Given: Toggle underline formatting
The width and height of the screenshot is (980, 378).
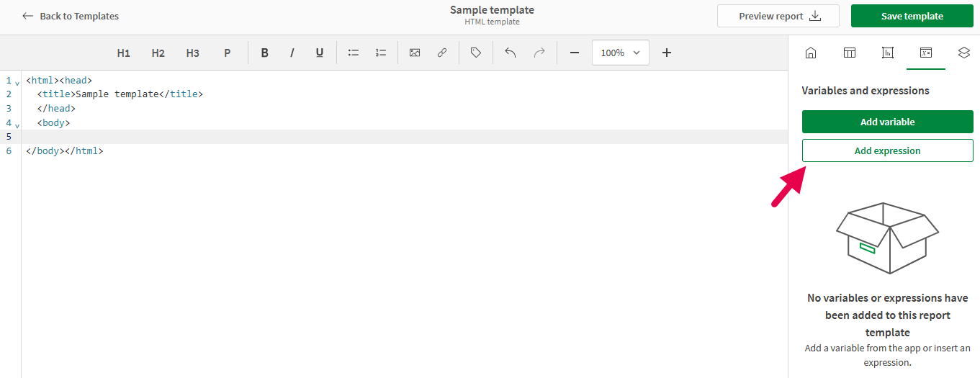Looking at the screenshot, I should (x=320, y=53).
